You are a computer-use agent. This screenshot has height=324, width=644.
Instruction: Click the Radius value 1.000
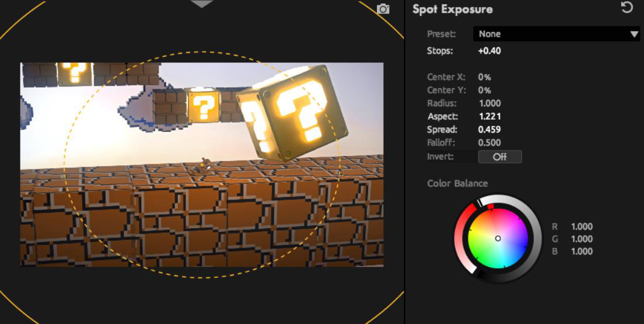pos(489,103)
